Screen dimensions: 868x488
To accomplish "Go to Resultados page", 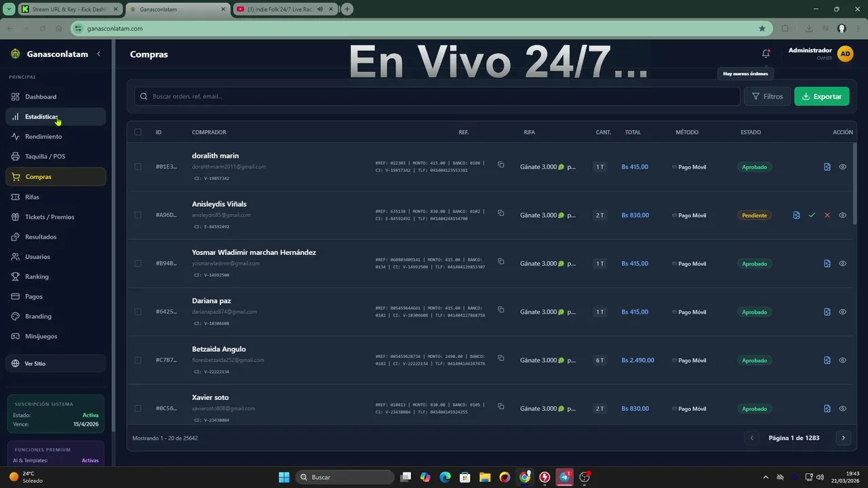I will [56, 237].
